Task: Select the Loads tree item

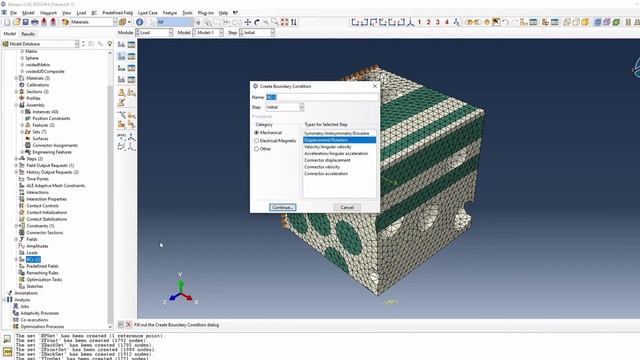Action: tap(32, 253)
